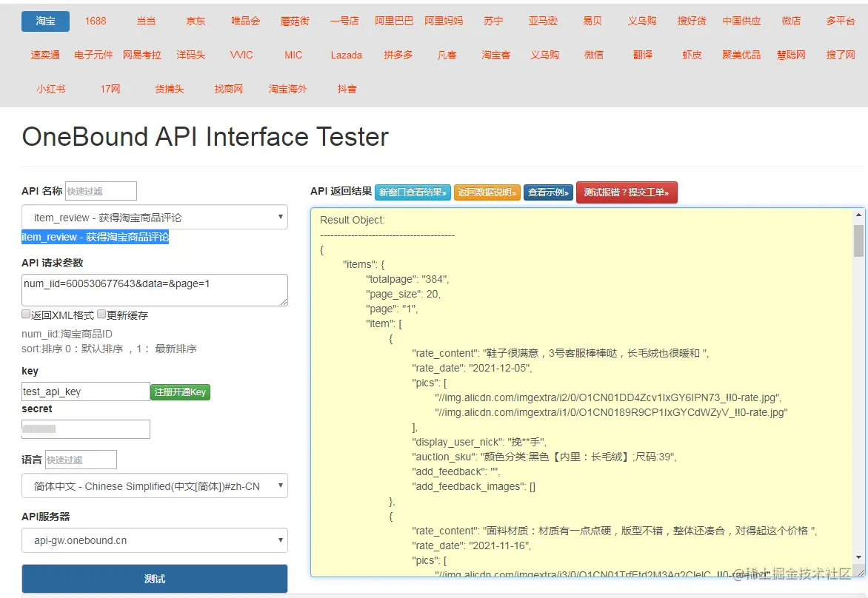Focus the secret input field
Image resolution: width=868 pixels, height=598 pixels.
tap(86, 429)
